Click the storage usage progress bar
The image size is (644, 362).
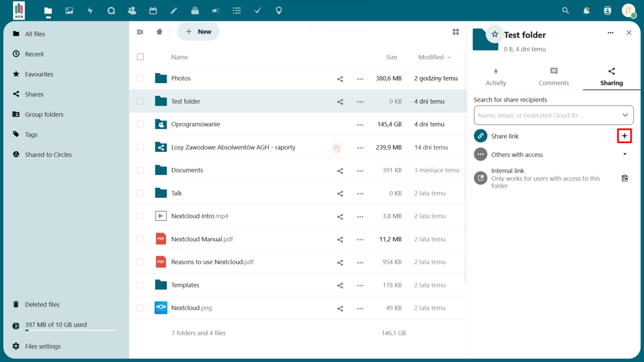[71, 330]
